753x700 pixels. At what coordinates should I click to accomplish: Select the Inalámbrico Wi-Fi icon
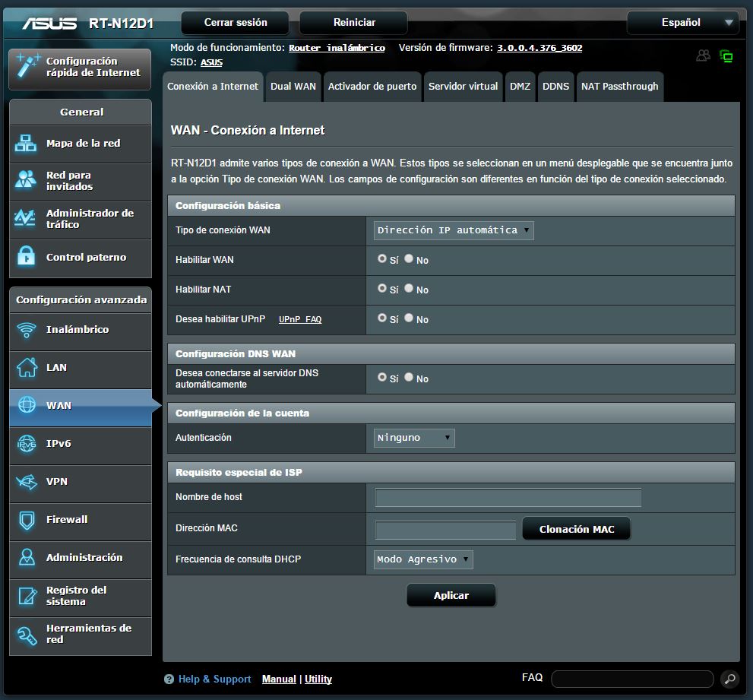click(27, 330)
